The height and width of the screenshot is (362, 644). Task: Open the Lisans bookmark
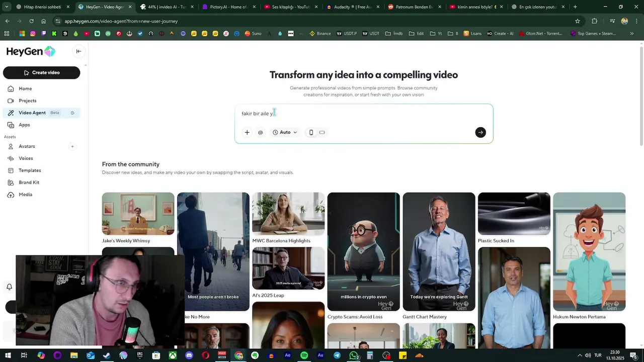tap(473, 34)
